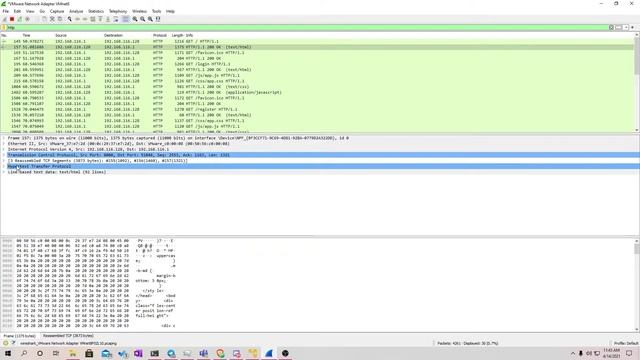Expand the Ethernet II details row

[4, 144]
